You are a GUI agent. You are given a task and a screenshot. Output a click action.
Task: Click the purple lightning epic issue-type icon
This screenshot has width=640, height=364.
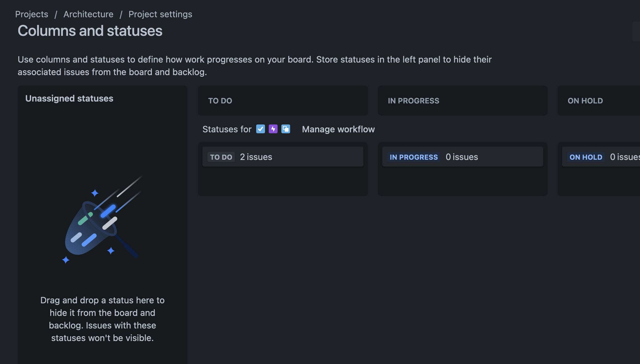click(273, 129)
